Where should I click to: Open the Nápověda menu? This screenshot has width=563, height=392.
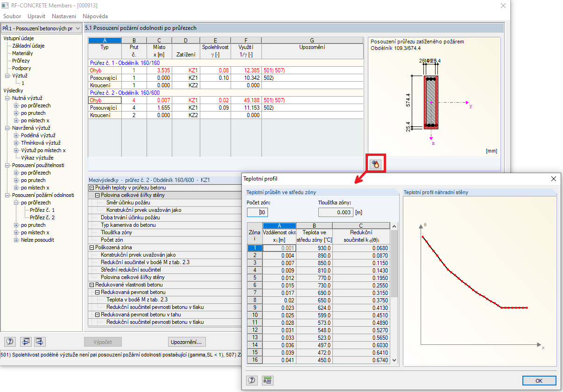tap(95, 16)
